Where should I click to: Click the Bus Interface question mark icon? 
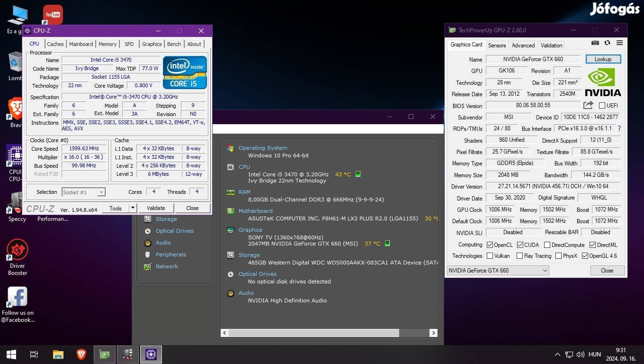point(619,128)
